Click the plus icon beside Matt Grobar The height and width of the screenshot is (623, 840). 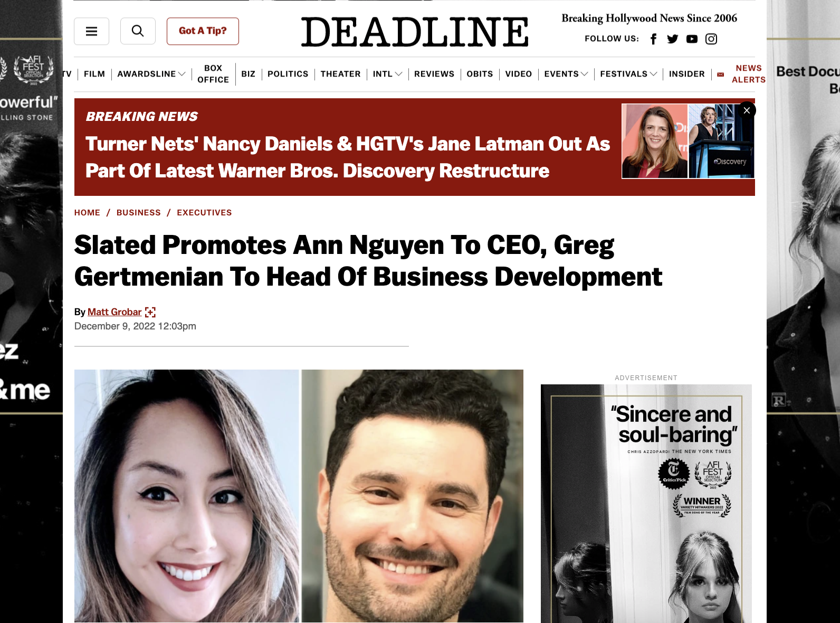point(150,312)
